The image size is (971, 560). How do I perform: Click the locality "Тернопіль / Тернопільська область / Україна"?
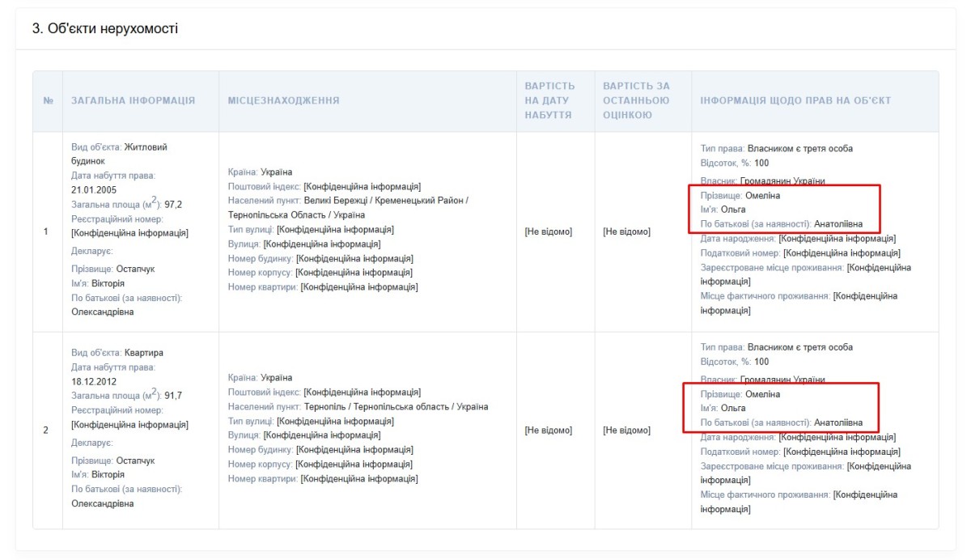click(396, 407)
